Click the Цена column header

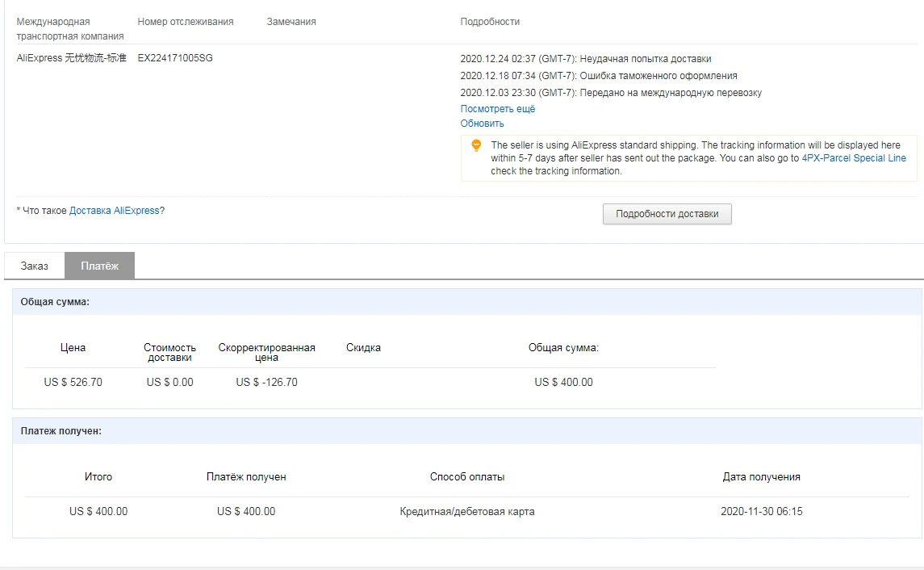pos(73,348)
